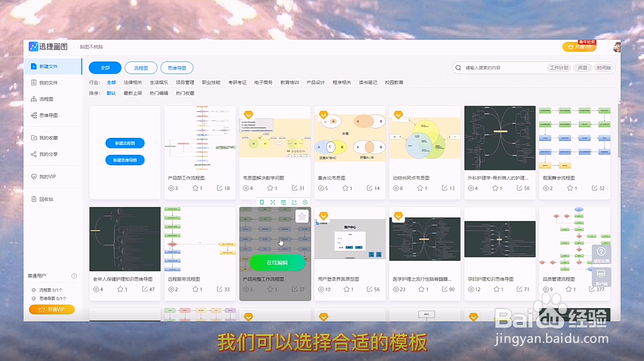Open 老年人保健护理知识思维导图 thumbnail
Viewport: 644px width, 361px height.
pos(125,239)
